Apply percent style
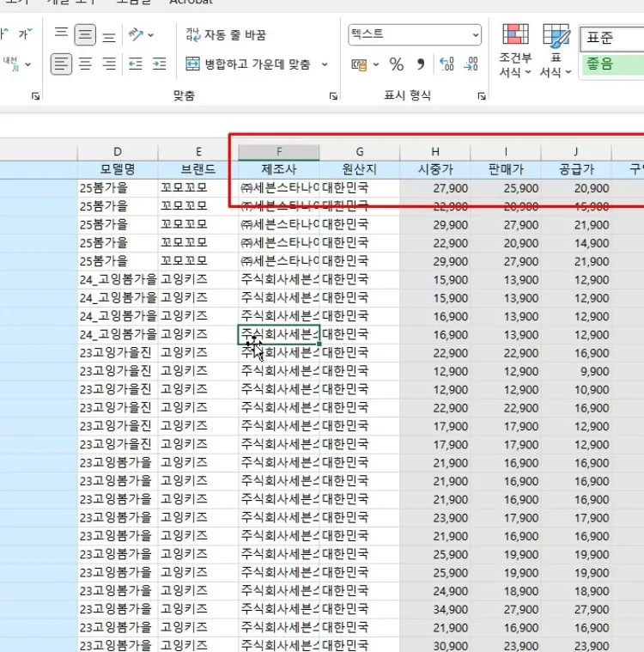The width and height of the screenshot is (644, 652). pyautogui.click(x=396, y=64)
